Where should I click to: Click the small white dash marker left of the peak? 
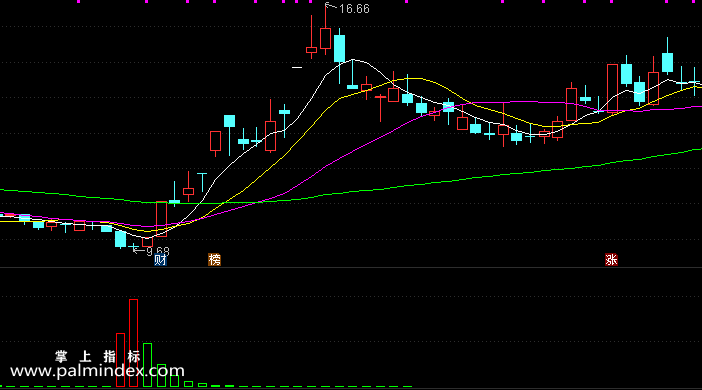pos(297,68)
